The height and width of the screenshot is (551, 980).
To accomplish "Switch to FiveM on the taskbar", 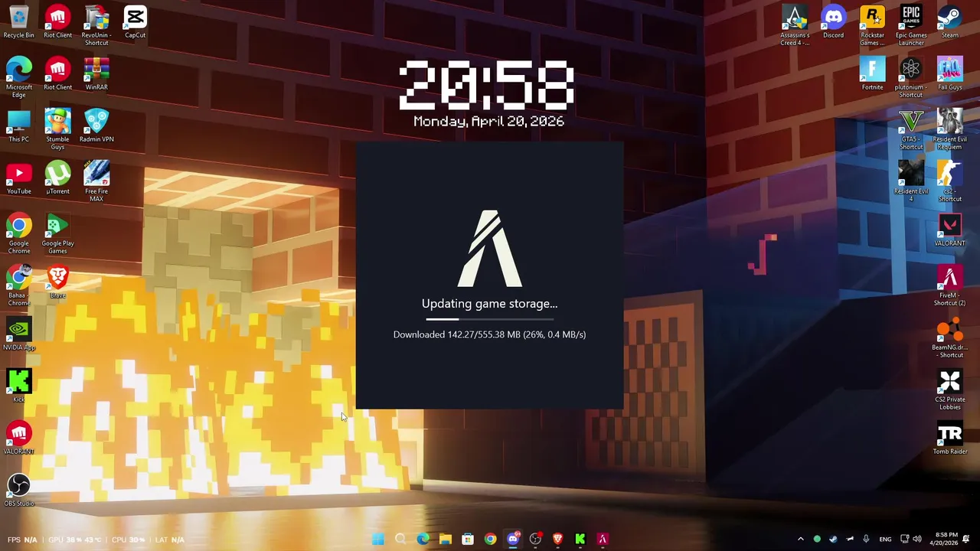I will point(603,540).
